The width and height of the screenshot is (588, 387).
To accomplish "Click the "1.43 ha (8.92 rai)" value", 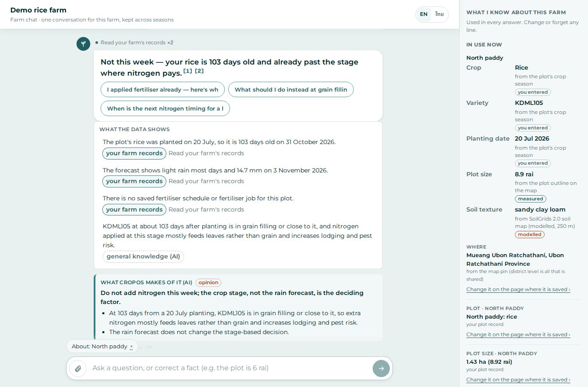I will coord(489,362).
